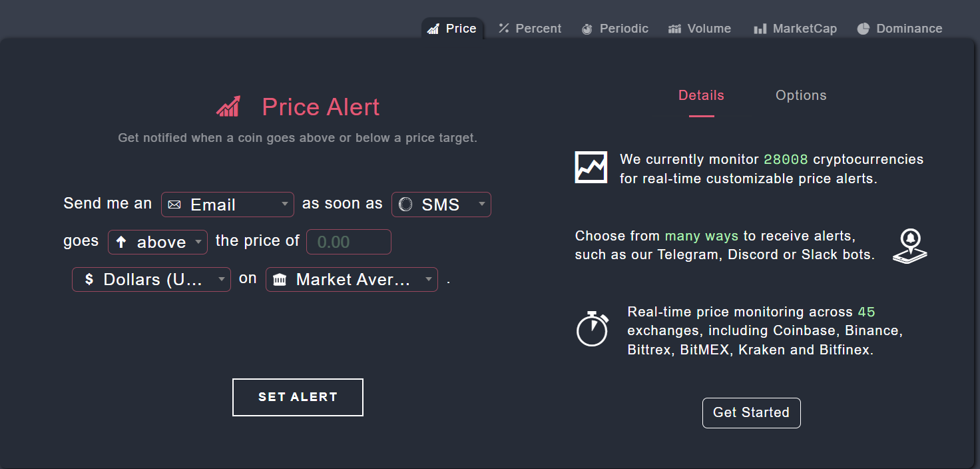This screenshot has width=980, height=469.
Task: Select the Dominance pie chart icon
Action: coord(863,28)
